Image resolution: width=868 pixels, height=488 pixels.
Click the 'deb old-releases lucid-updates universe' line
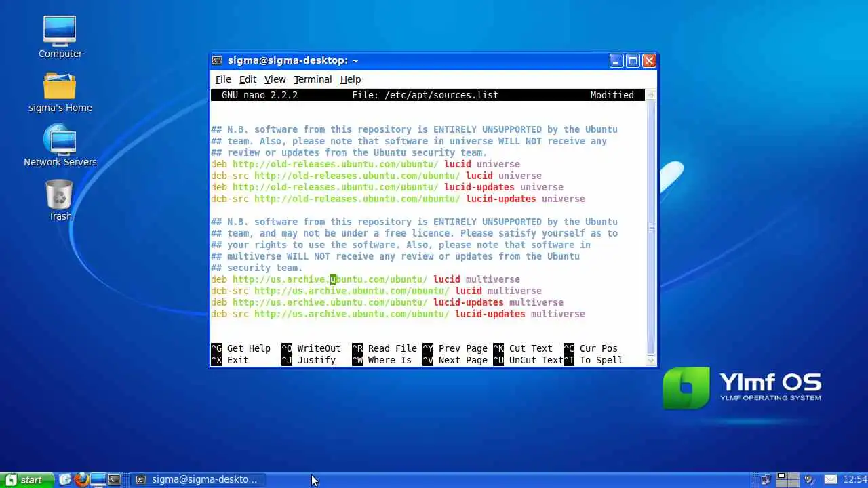click(387, 187)
